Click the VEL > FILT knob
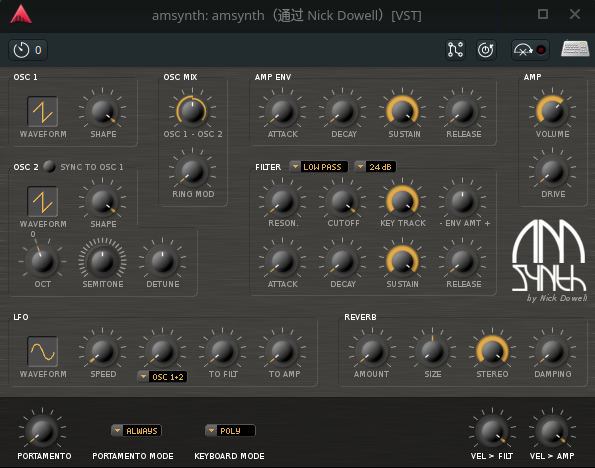The image size is (595, 468). coord(492,431)
